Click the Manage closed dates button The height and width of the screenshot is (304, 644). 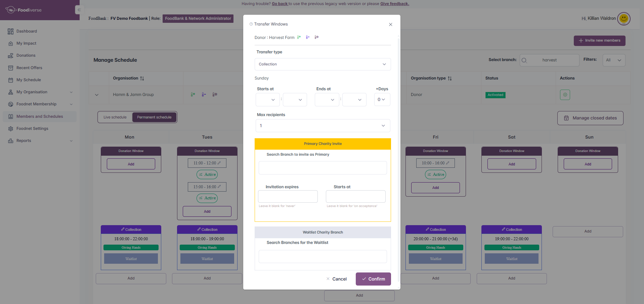tap(590, 118)
